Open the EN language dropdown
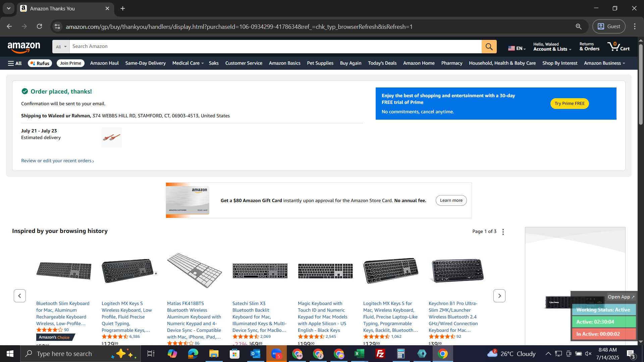644x362 pixels. 517,48
